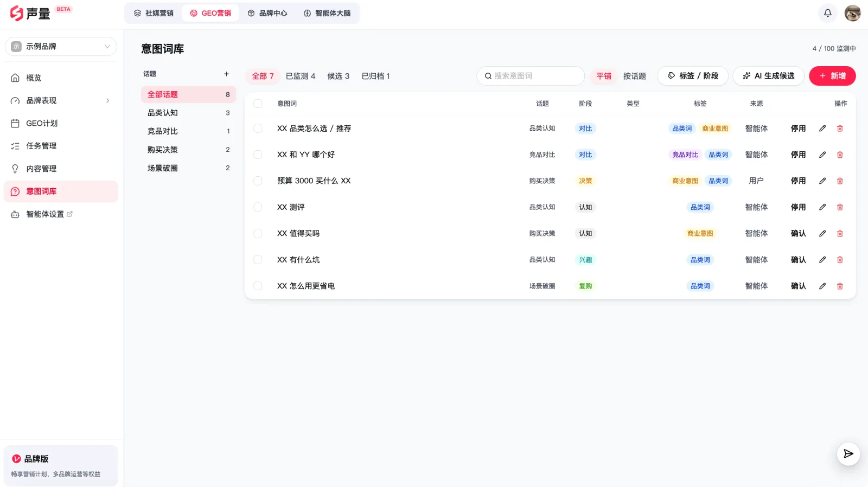Open 任务管理 from sidebar
The image size is (868, 487).
(61, 146)
